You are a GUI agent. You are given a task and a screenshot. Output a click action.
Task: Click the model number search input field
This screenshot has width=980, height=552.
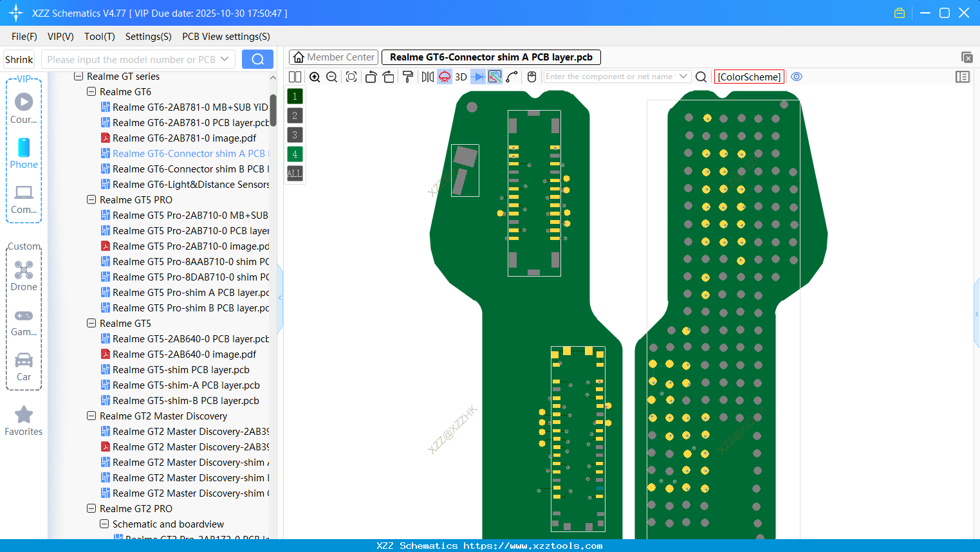pos(131,60)
